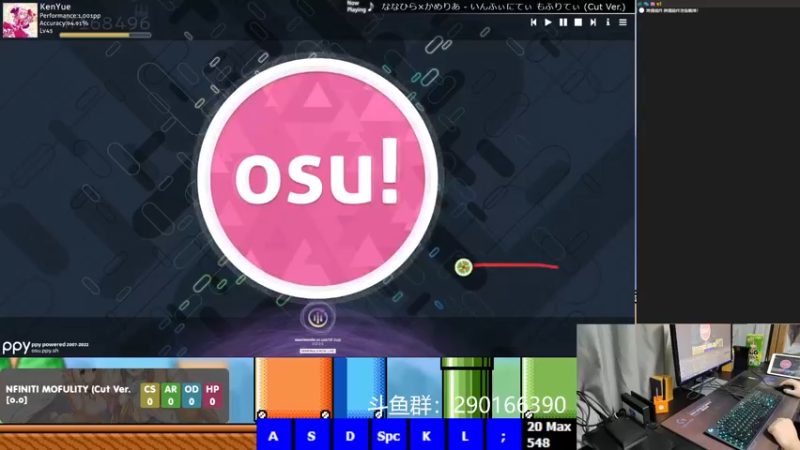
Task: Click the webcam feed thumbnail
Action: click(688, 387)
